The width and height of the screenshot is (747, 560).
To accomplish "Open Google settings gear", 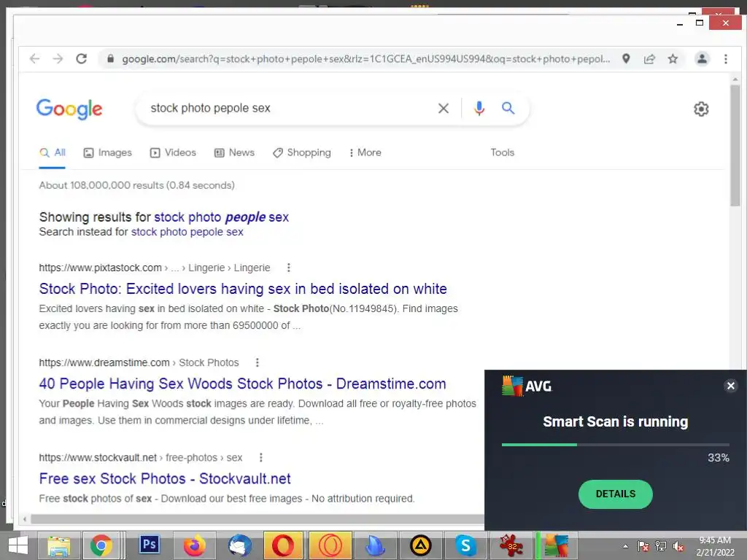I will (x=701, y=109).
